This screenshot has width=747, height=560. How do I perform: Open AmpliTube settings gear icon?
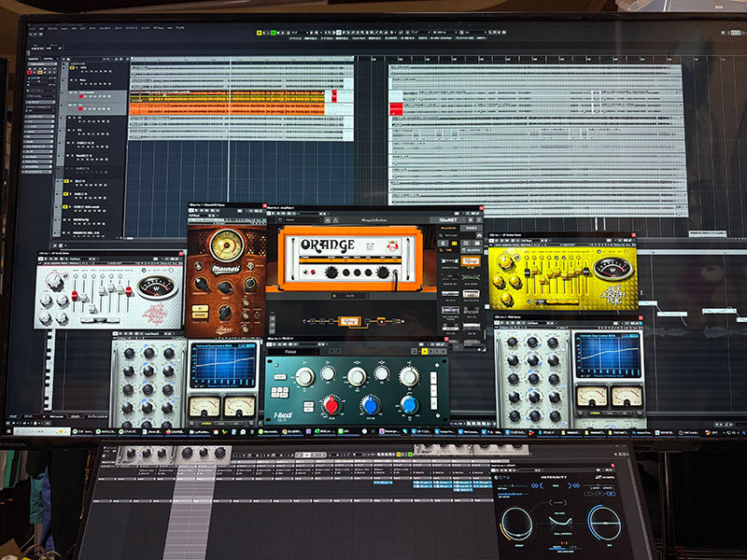click(470, 220)
